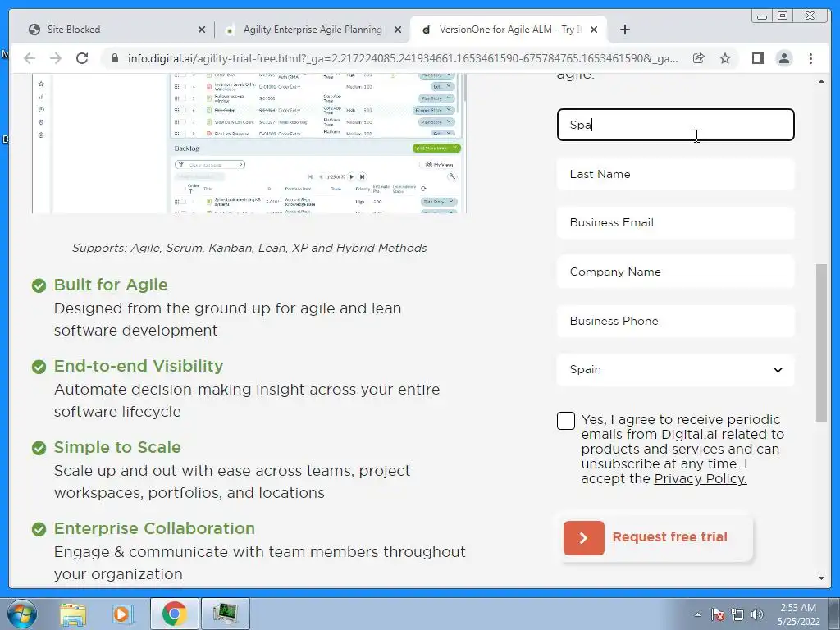The width and height of the screenshot is (840, 630).
Task: Click the Supports Agile, Scrum, Kanban caption
Action: (249, 248)
